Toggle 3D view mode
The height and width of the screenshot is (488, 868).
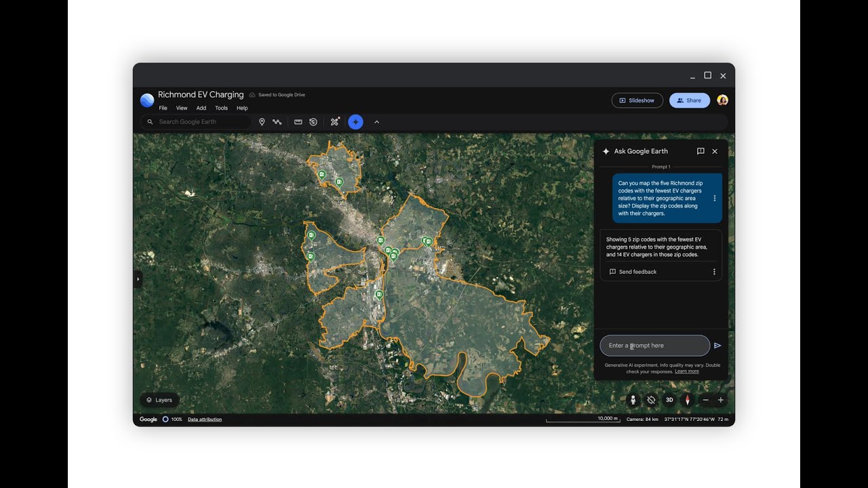pos(669,400)
